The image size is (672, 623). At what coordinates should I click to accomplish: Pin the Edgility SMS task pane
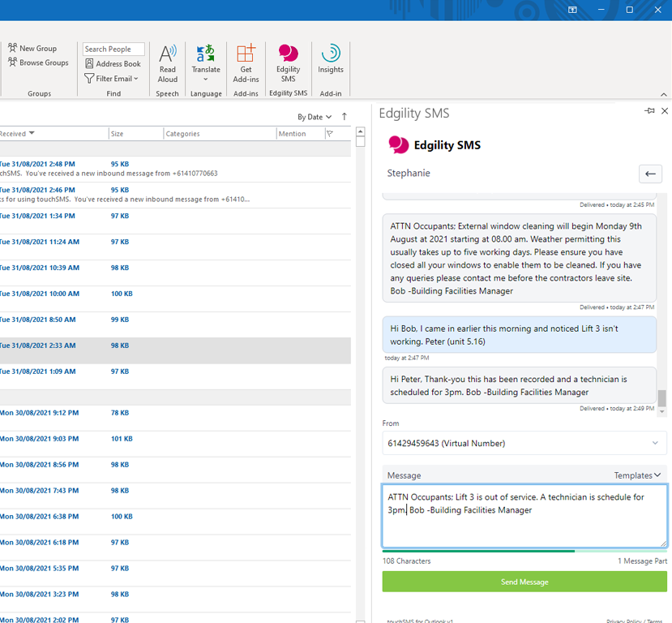pyautogui.click(x=649, y=111)
